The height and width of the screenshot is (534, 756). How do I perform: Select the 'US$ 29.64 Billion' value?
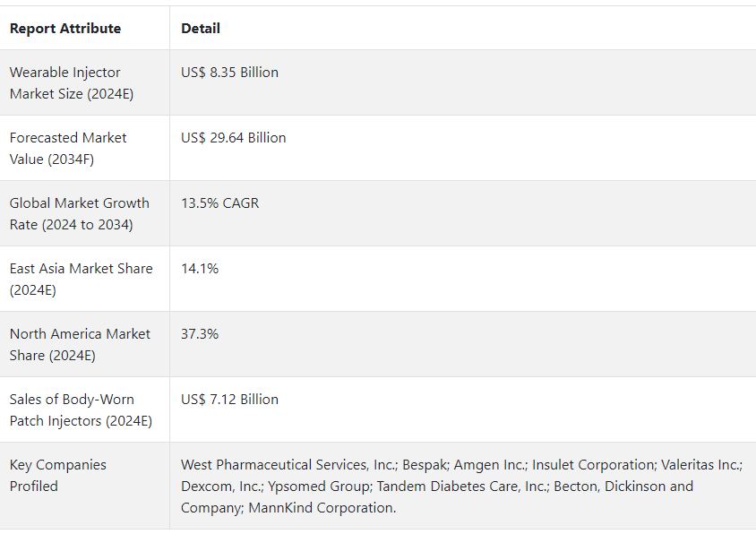(233, 138)
